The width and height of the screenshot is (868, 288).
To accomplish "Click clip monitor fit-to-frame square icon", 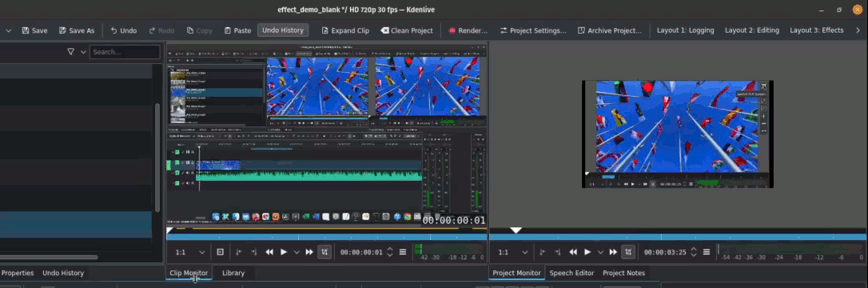I will click(221, 252).
